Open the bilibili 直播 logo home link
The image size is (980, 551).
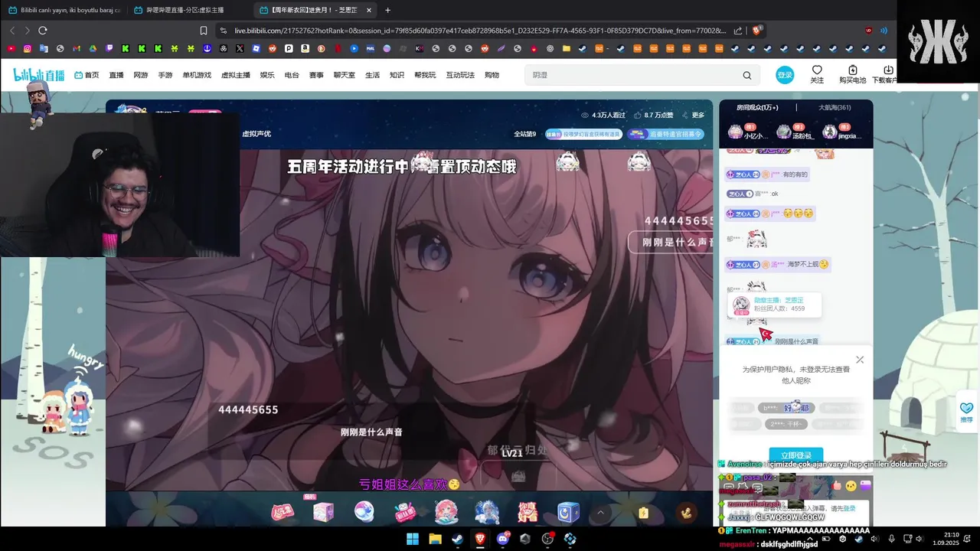tap(38, 75)
